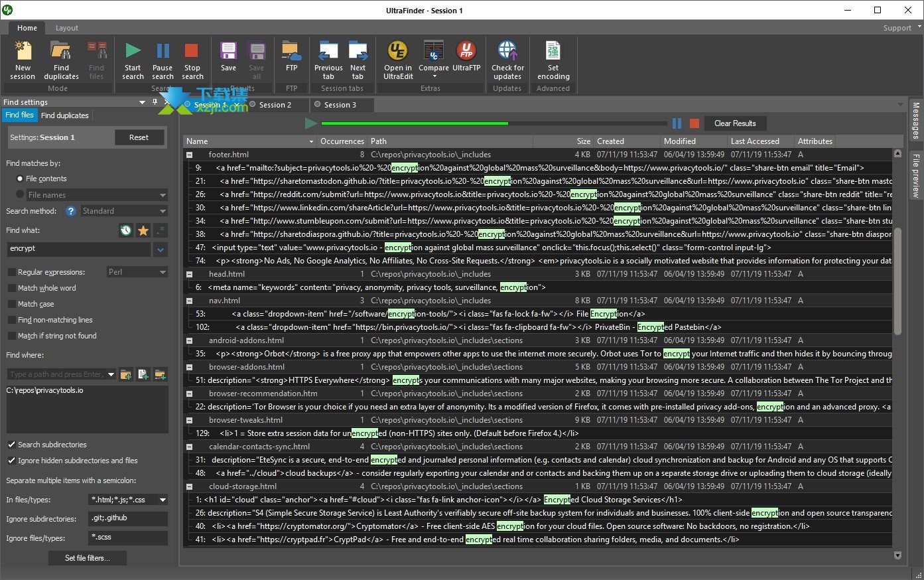Image resolution: width=924 pixels, height=580 pixels.
Task: Click the Clear Results button
Action: pyautogui.click(x=735, y=123)
